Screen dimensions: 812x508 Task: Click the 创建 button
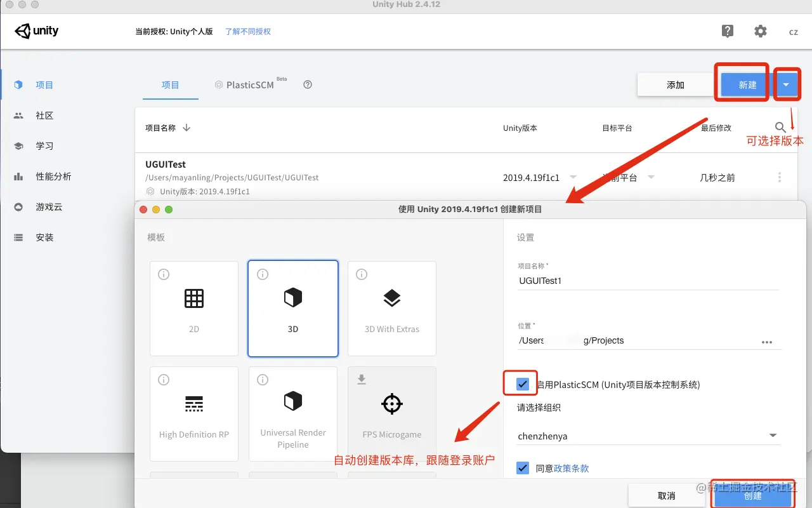coord(753,496)
